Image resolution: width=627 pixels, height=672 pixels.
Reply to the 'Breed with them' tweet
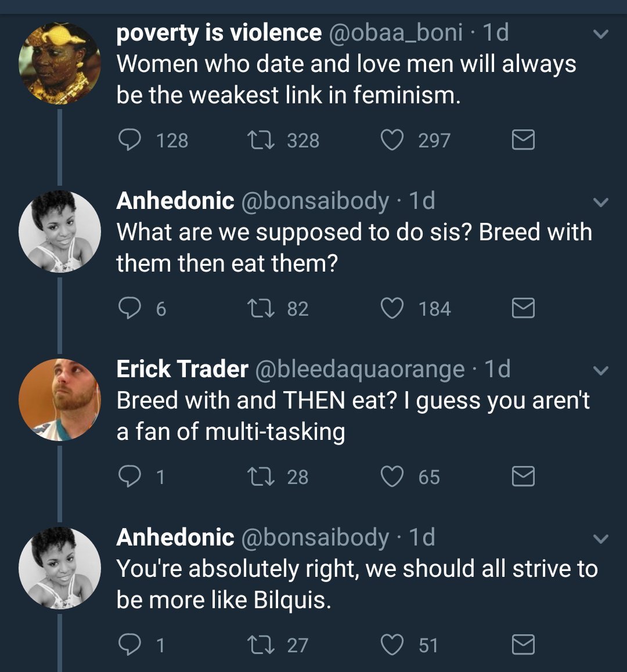tap(129, 308)
